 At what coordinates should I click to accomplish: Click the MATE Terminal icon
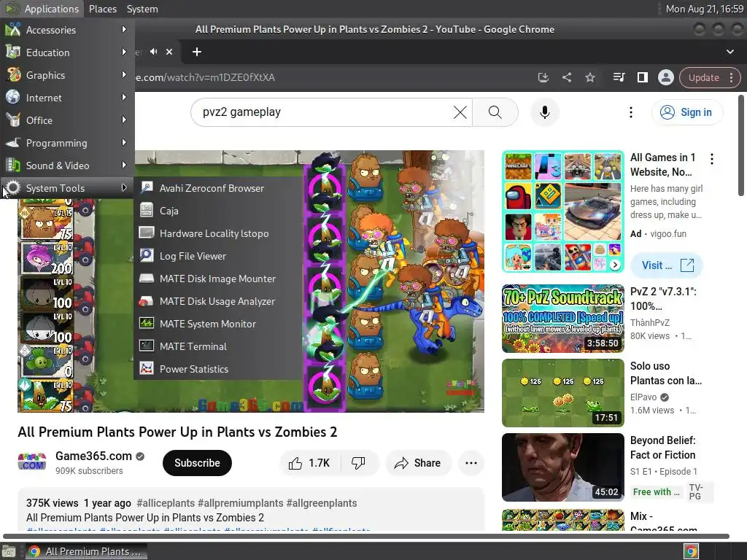click(146, 346)
